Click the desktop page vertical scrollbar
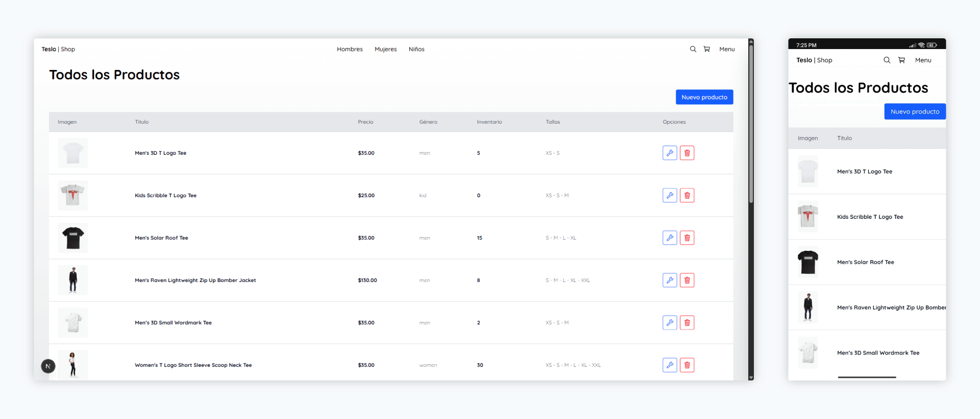The width and height of the screenshot is (980, 419). (x=751, y=123)
